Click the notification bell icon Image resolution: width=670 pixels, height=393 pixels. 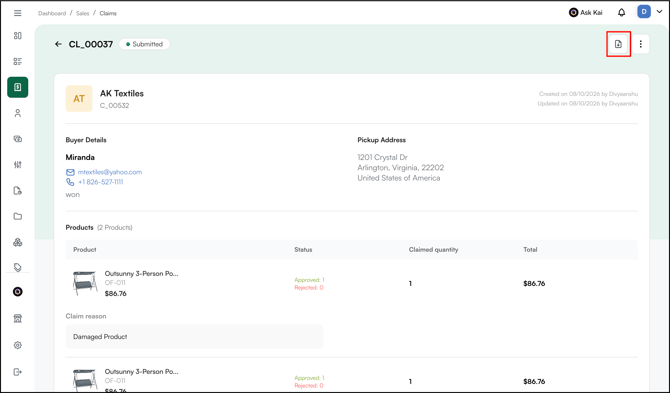click(x=622, y=13)
